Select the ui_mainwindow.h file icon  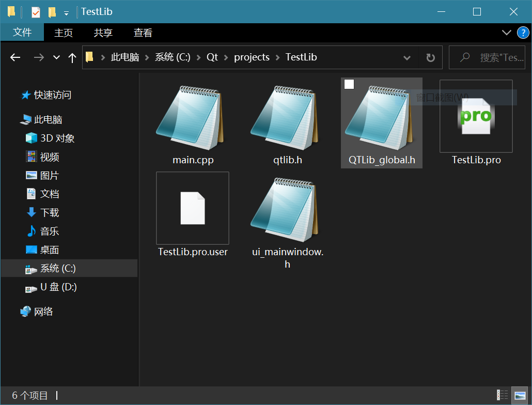tap(287, 210)
